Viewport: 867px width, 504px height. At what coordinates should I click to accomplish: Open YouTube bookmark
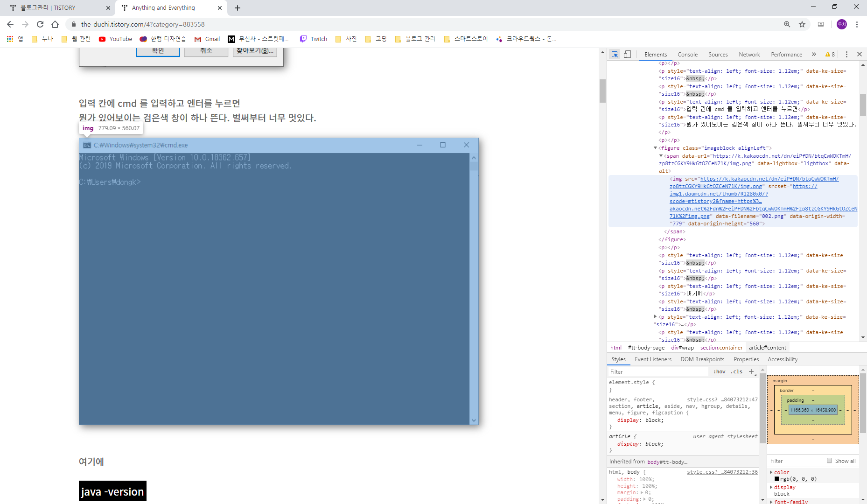[115, 39]
